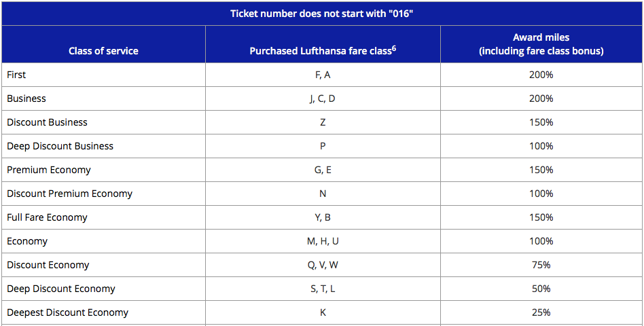Click the "Full Fare Economy" row label

point(47,217)
